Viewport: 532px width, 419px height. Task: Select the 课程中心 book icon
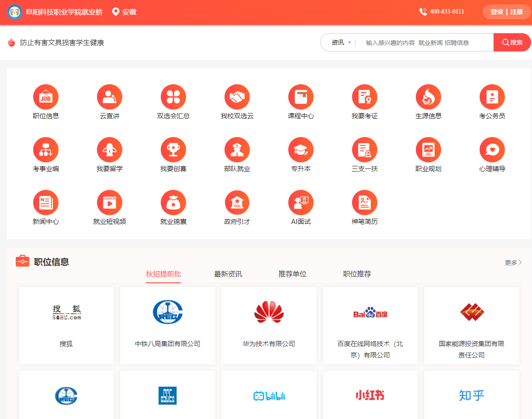(301, 97)
